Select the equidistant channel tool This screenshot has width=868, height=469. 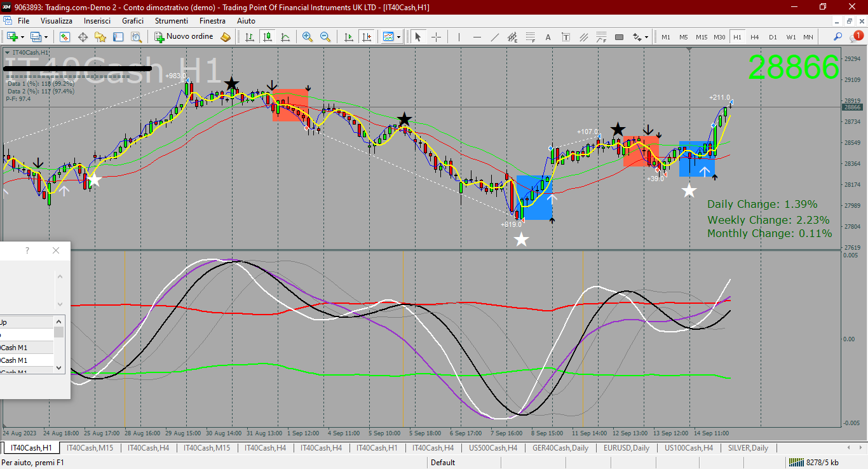512,37
